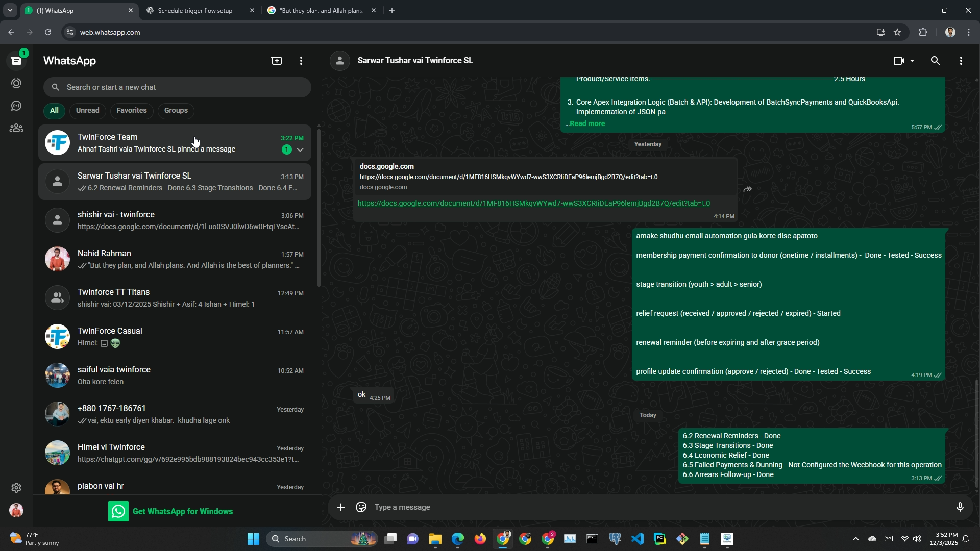Switch to Schedule trigger flow setup tab
Image resolution: width=980 pixels, height=551 pixels.
(x=195, y=10)
